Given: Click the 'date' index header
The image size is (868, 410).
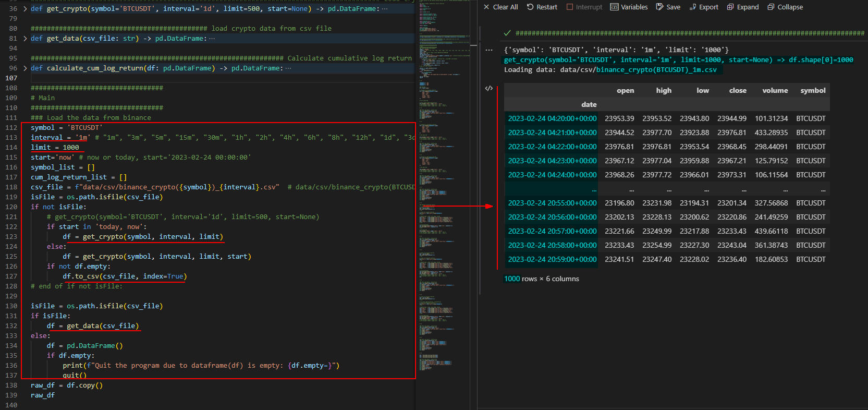Looking at the screenshot, I should click(589, 105).
